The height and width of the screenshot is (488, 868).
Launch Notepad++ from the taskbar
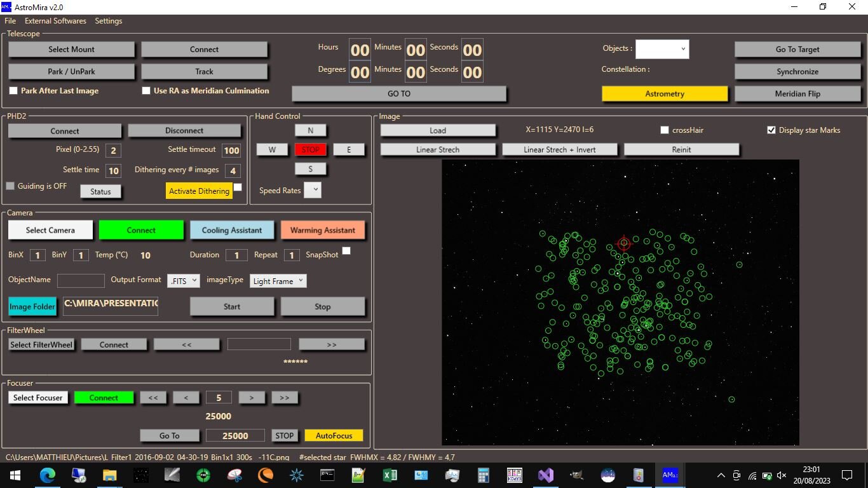point(359,475)
